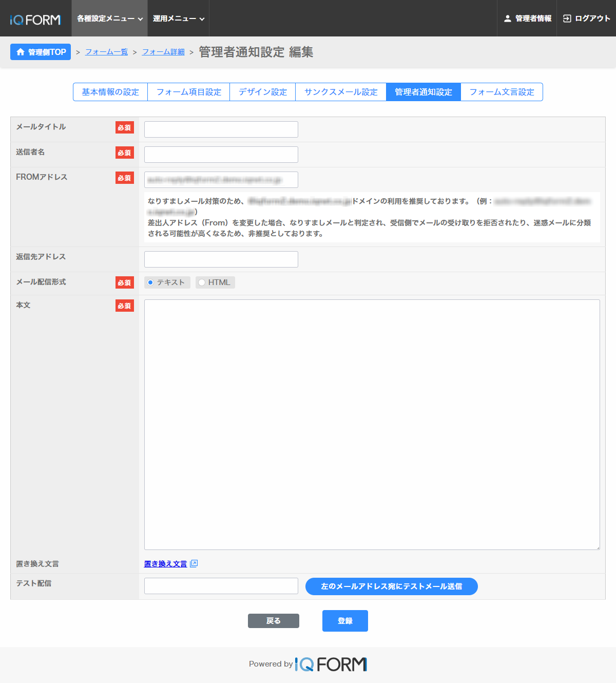Open the サンクスメール設定 tab
Viewport: 616px width, 683px height.
coord(341,92)
